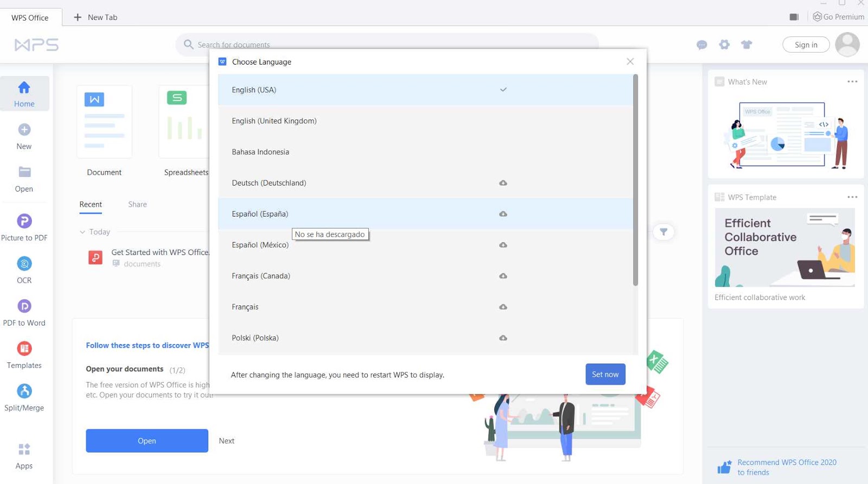868x484 pixels.
Task: Open the Efficient Collaborative Office template image
Action: (x=785, y=247)
